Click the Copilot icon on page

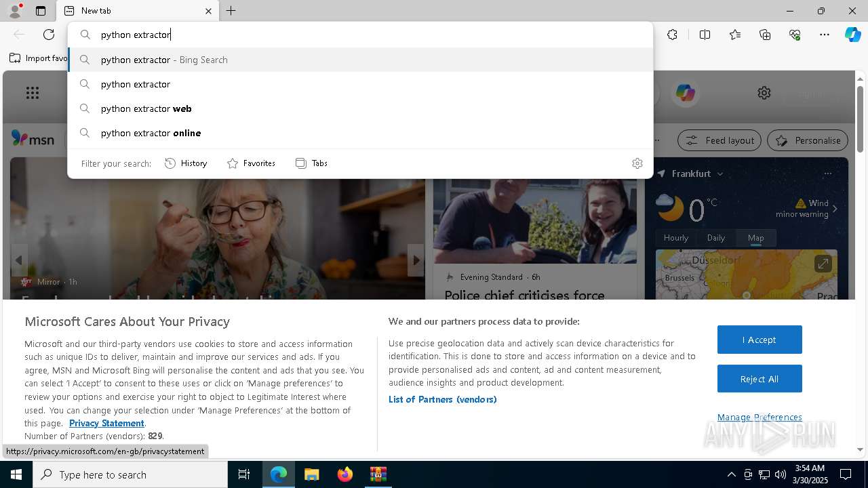point(686,93)
